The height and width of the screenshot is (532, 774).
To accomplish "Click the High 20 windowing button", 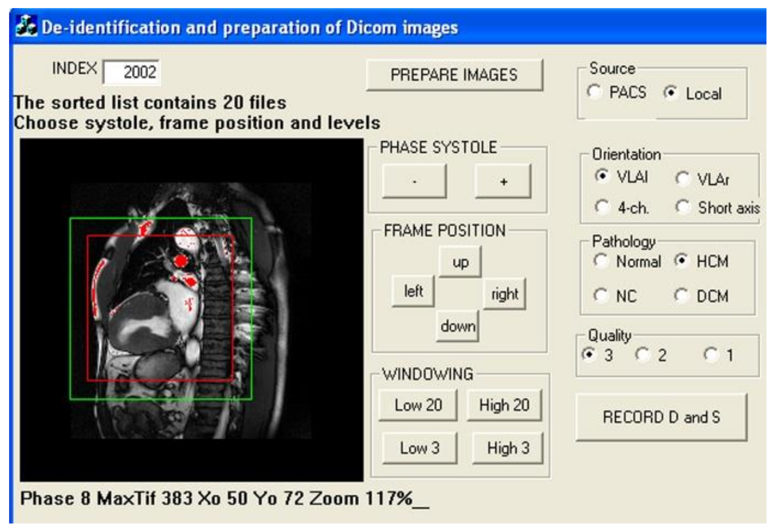I will click(504, 405).
